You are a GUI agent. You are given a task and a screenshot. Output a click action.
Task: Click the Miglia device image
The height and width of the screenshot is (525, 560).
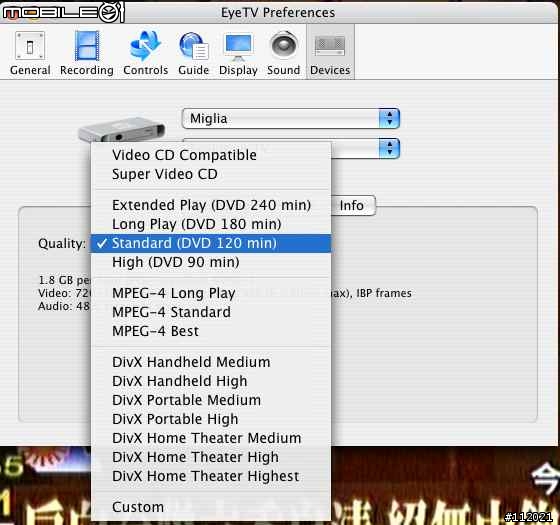[121, 130]
